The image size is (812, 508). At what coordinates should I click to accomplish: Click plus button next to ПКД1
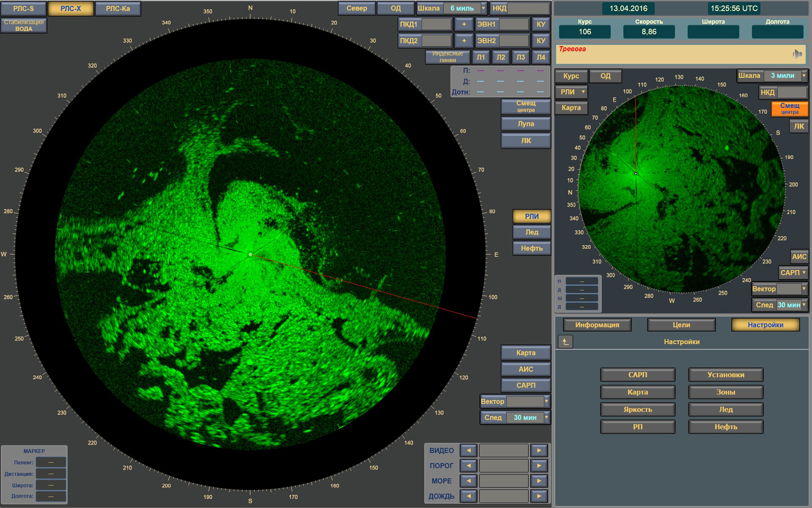tap(464, 24)
